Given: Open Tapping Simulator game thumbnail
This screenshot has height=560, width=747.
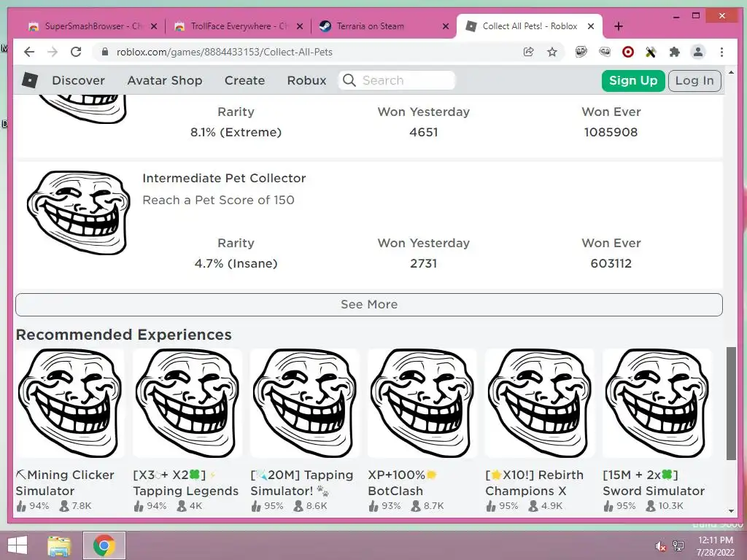Looking at the screenshot, I should [x=305, y=402].
